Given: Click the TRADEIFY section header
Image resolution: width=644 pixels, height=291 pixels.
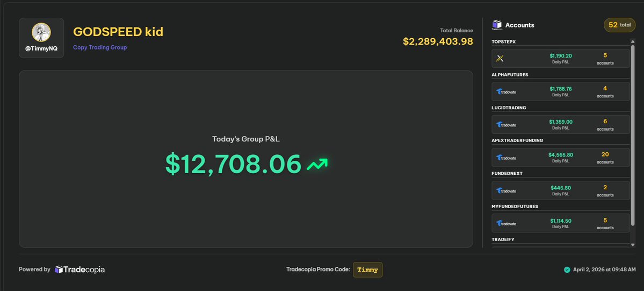Looking at the screenshot, I should [x=503, y=239].
